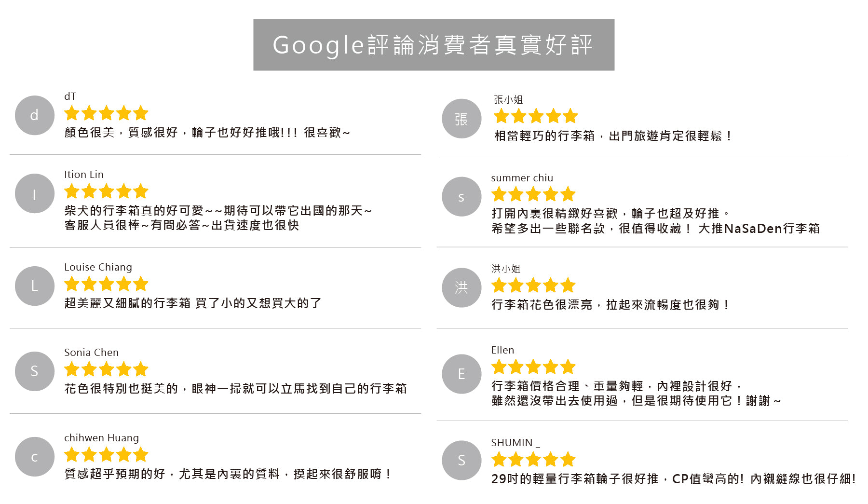Click the 洪小姐 reviewer avatar
This screenshot has width=868, height=504.
coord(461,287)
